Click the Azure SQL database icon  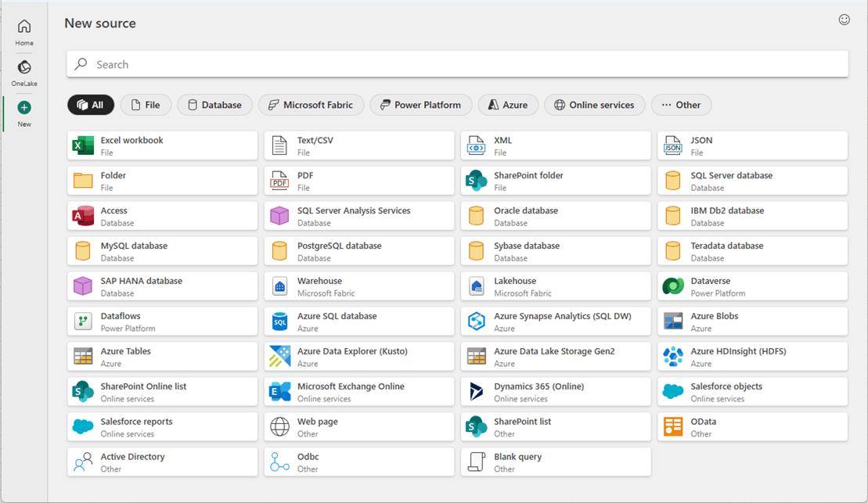click(279, 321)
